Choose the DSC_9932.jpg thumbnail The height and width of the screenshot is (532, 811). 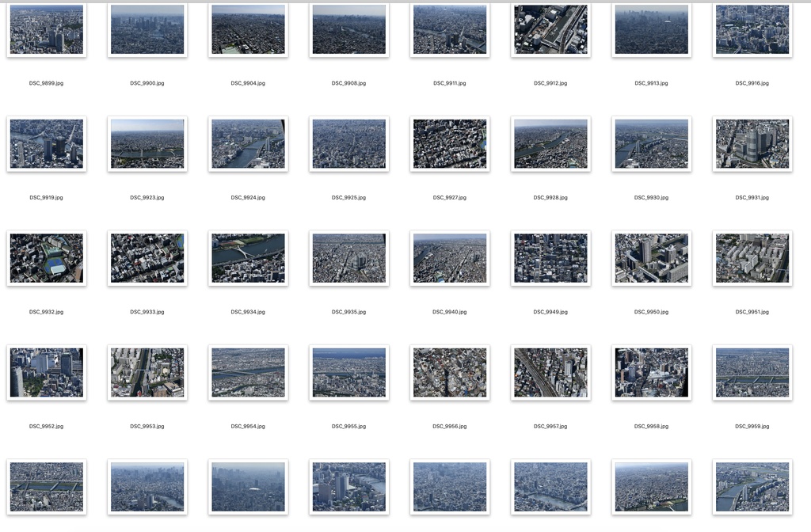click(x=47, y=258)
